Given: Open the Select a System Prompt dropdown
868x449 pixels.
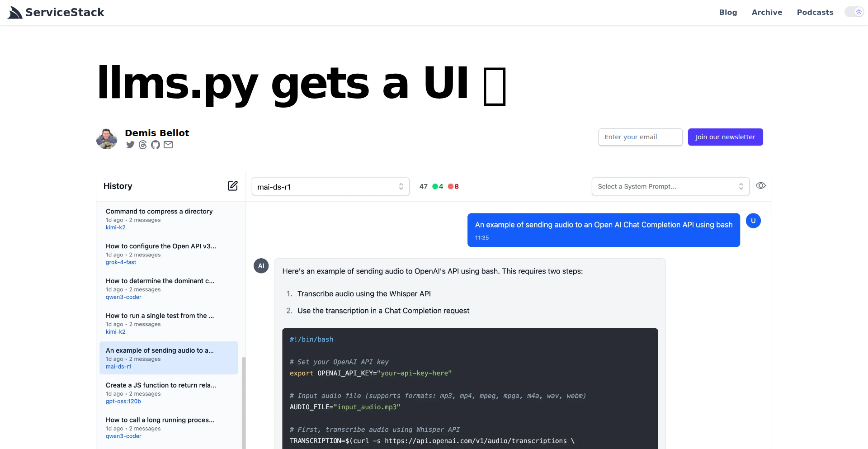Looking at the screenshot, I should [670, 186].
